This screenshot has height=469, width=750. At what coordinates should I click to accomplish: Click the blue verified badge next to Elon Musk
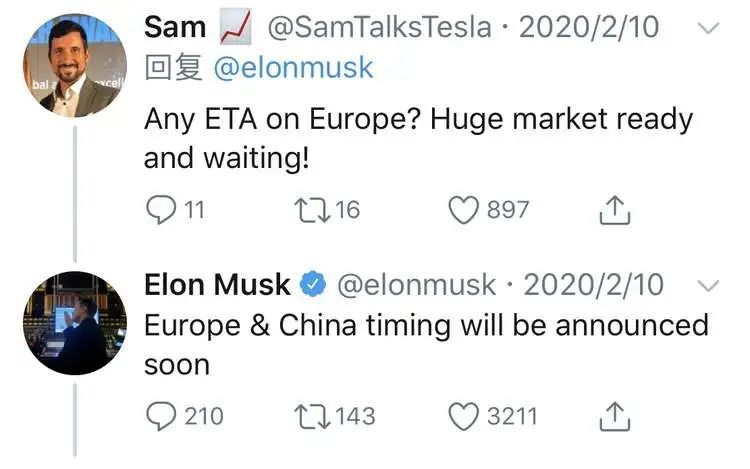pyautogui.click(x=313, y=284)
